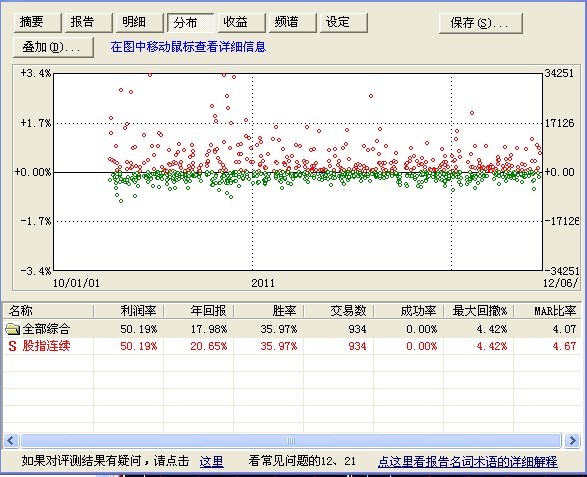Image resolution: width=587 pixels, height=477 pixels.
Task: Open the 设定 tab
Action: click(x=344, y=22)
